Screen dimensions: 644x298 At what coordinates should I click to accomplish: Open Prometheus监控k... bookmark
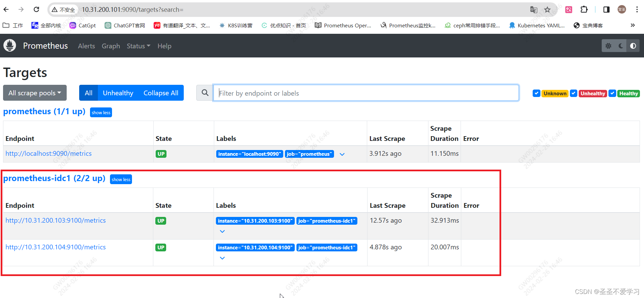tap(408, 25)
